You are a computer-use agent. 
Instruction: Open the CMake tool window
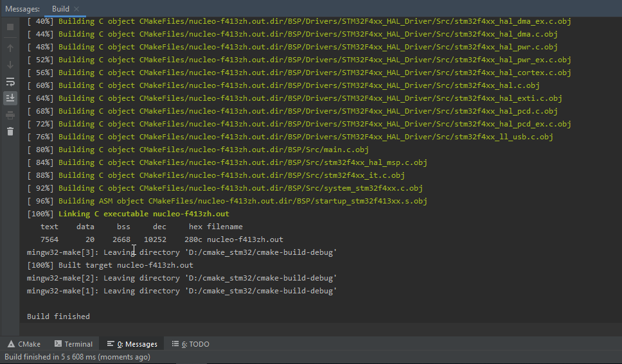(x=24, y=344)
